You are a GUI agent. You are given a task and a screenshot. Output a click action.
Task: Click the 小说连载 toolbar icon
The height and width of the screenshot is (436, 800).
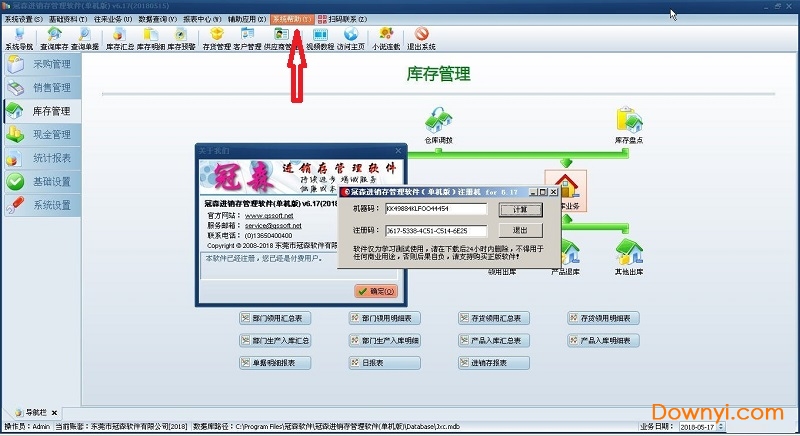point(386,39)
